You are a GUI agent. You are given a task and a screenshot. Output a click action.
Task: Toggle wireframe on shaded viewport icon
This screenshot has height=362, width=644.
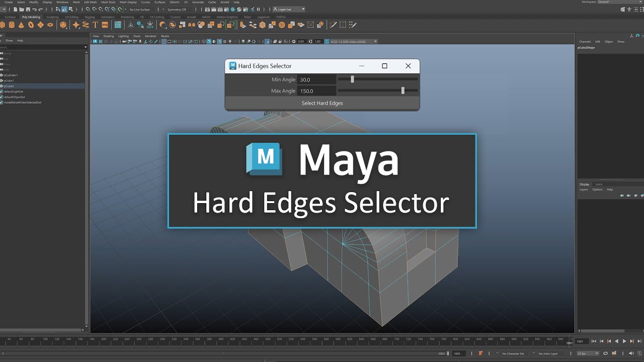[219, 41]
